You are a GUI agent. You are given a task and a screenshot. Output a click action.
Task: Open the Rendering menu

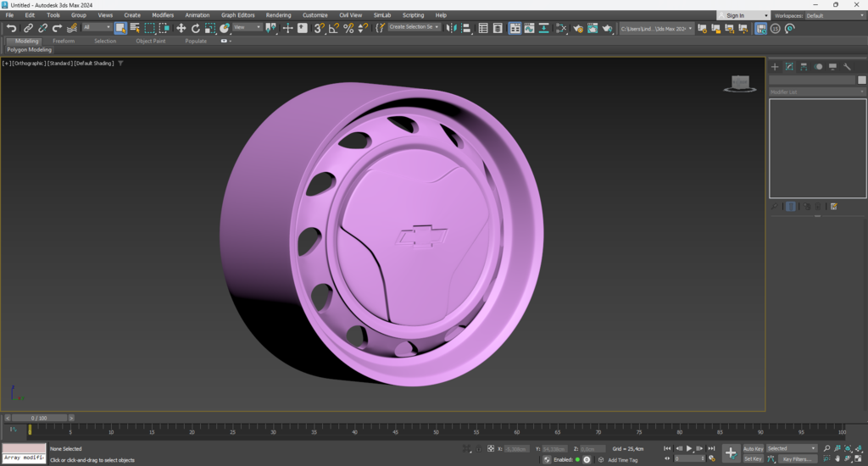click(x=278, y=15)
